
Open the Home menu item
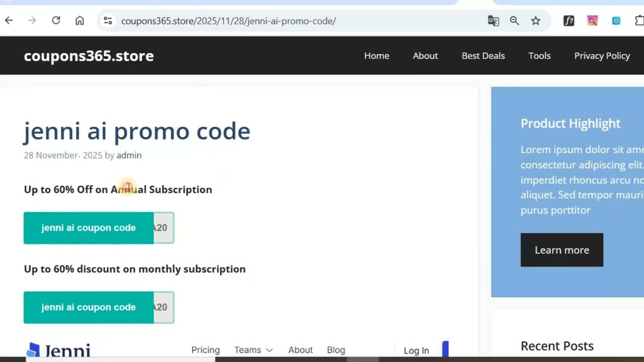(x=376, y=56)
